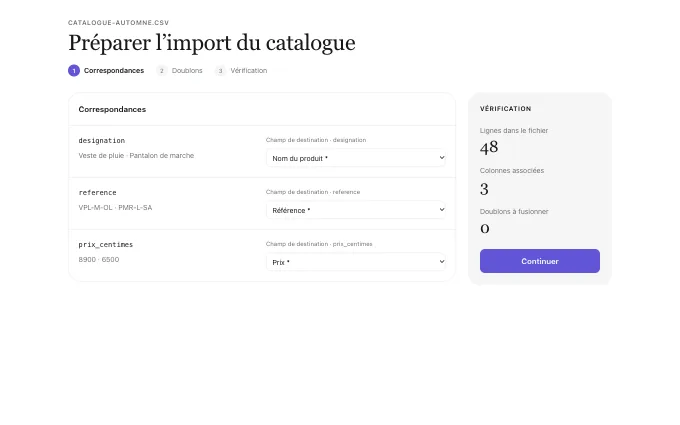Click the step 3 circle icon
680x425 pixels.
220,70
